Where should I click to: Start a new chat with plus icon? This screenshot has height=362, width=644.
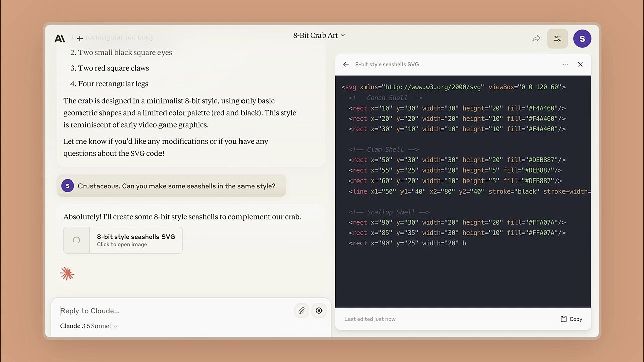tap(80, 38)
